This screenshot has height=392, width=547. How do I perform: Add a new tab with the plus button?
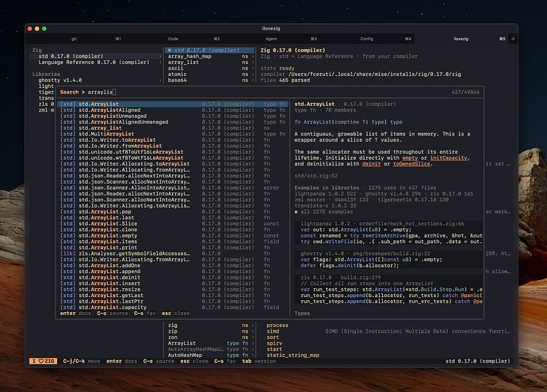coord(513,39)
